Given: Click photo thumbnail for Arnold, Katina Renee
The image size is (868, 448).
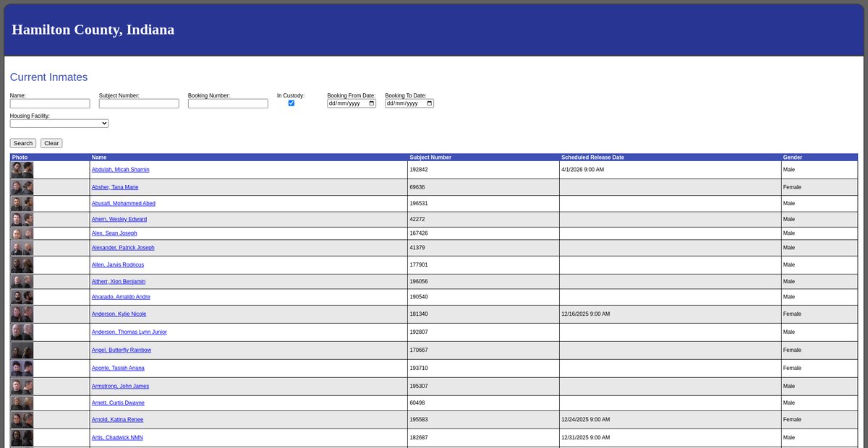Looking at the screenshot, I should coord(22,420).
